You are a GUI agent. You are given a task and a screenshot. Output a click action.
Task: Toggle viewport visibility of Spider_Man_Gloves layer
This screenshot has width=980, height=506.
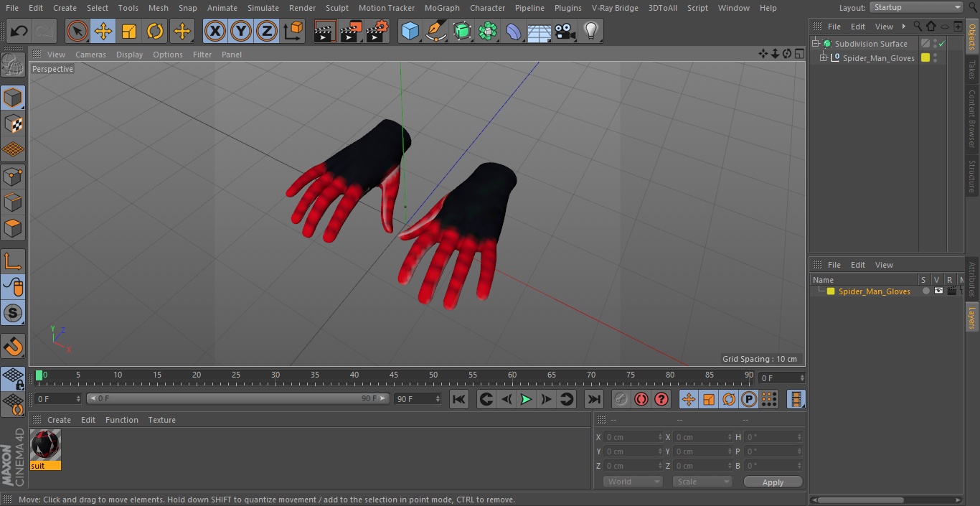tap(938, 291)
